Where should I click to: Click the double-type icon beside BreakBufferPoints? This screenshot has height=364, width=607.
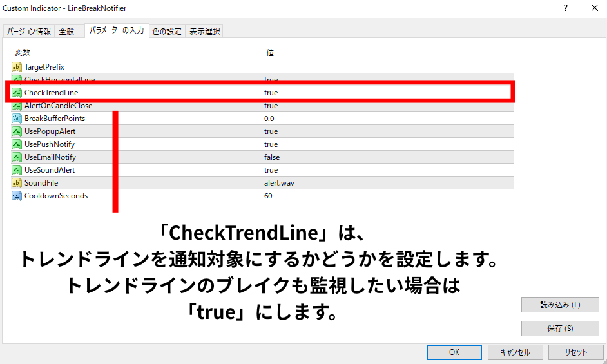click(x=17, y=119)
